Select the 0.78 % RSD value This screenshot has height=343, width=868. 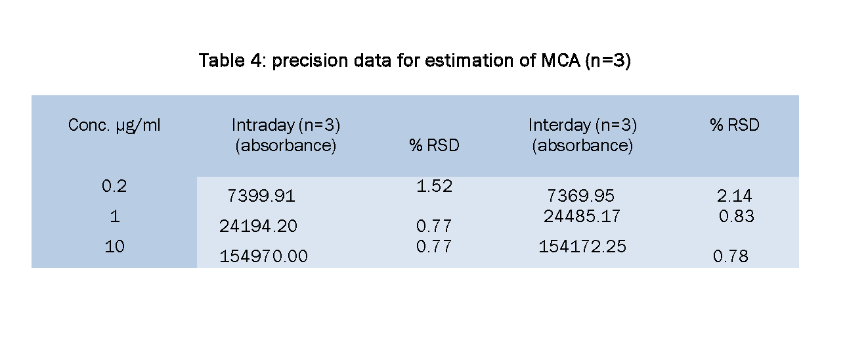pos(730,256)
